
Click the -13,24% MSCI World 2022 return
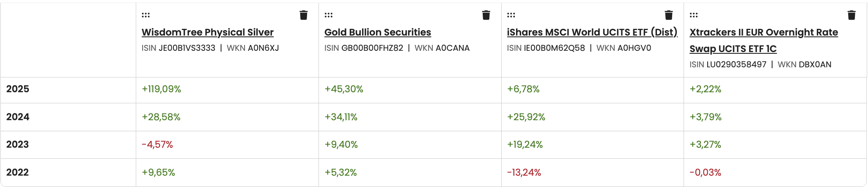[524, 172]
